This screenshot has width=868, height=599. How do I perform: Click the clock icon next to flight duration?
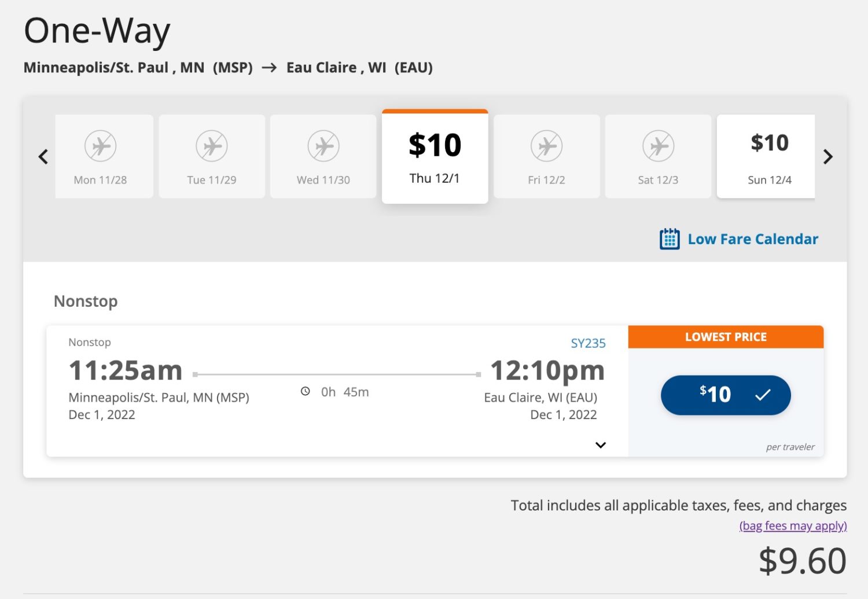[x=306, y=391]
